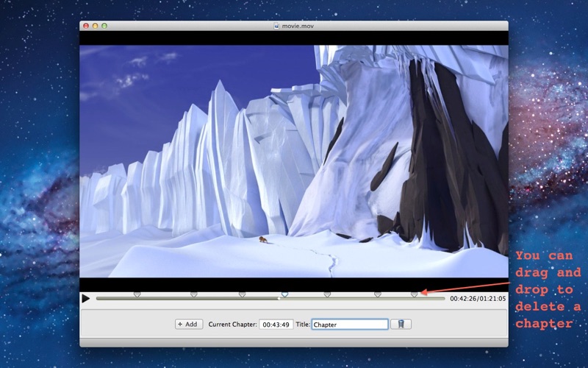The image size is (588, 368).
Task: Click the Current Chapter time field 00:43:49
Action: pos(276,325)
